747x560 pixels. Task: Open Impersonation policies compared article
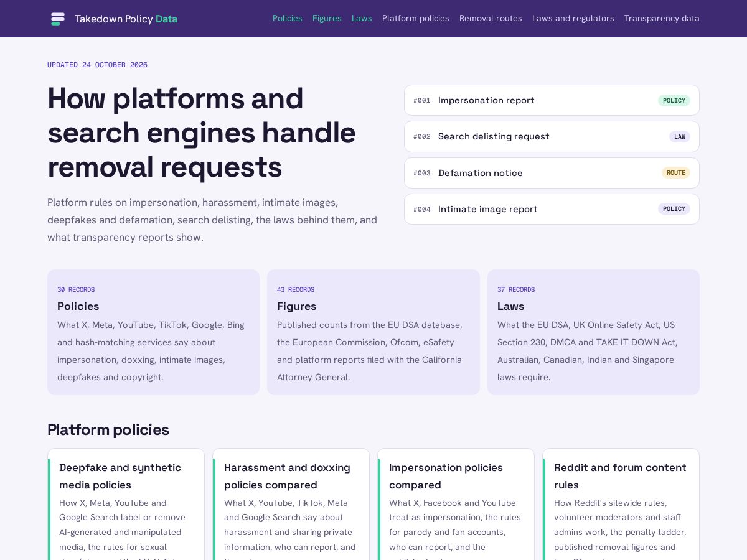click(x=456, y=504)
